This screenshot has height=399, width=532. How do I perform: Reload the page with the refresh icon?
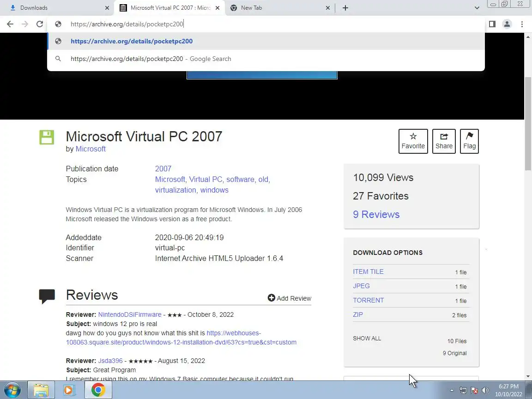40,24
